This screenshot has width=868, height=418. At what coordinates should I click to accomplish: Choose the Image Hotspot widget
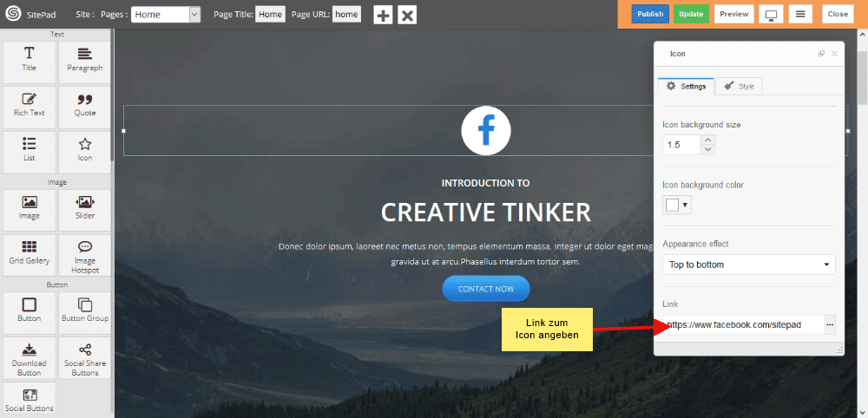coord(85,255)
